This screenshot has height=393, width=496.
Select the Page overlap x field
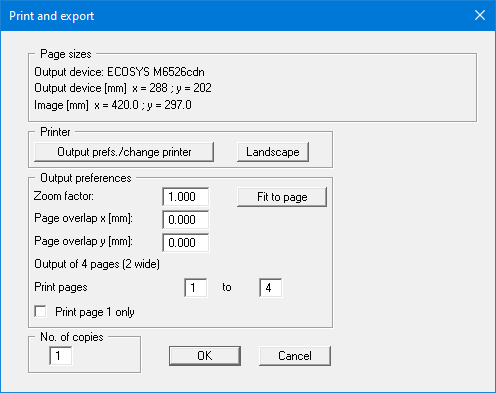(186, 220)
